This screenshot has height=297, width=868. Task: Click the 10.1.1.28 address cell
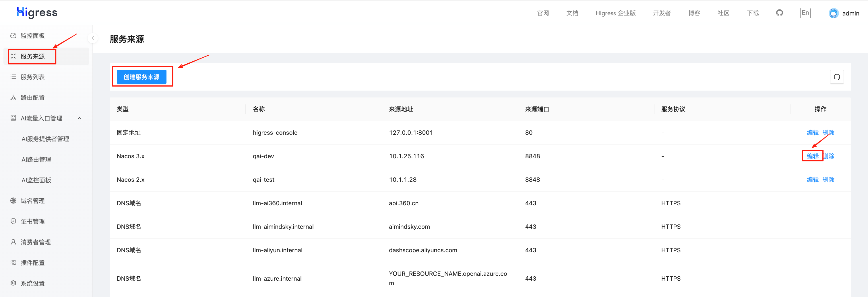click(403, 180)
